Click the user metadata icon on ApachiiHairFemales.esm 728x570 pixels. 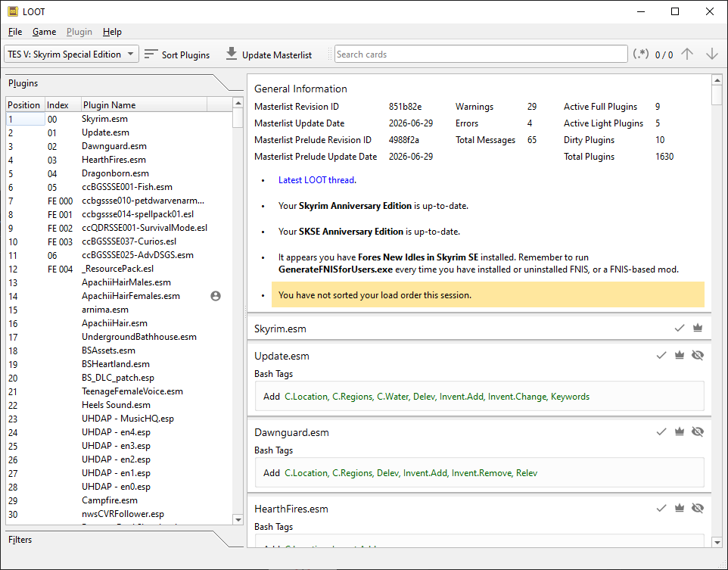[216, 296]
